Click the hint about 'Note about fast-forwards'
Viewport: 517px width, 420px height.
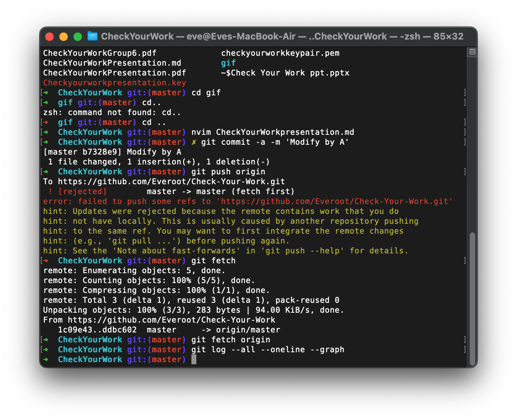(226, 251)
